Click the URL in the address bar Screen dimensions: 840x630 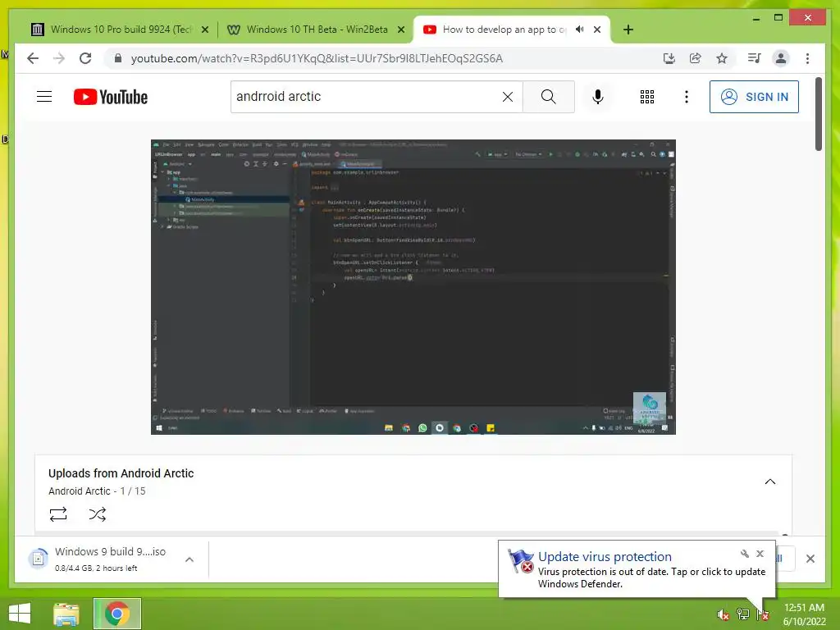pos(317,58)
